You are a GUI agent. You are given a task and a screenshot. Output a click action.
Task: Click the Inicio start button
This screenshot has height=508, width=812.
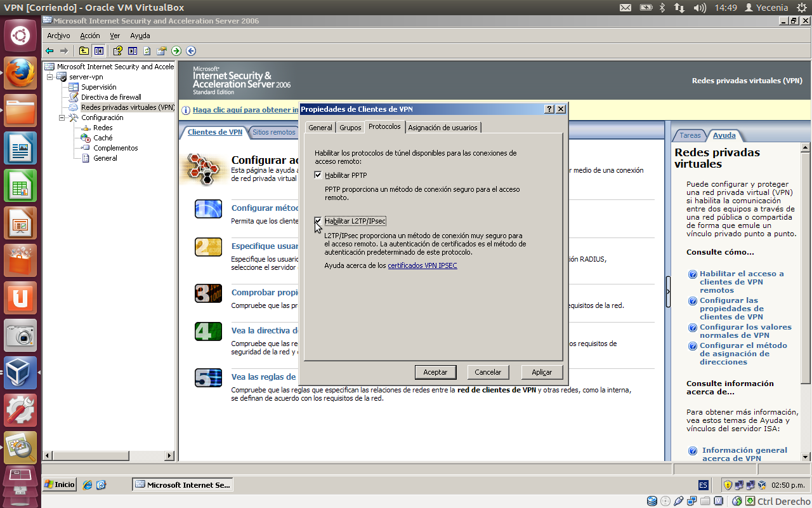pos(60,485)
